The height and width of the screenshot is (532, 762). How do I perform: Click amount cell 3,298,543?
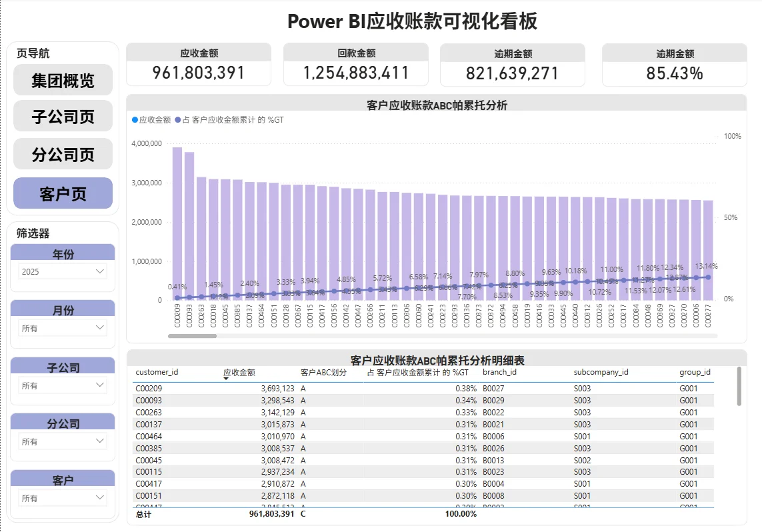coord(277,401)
